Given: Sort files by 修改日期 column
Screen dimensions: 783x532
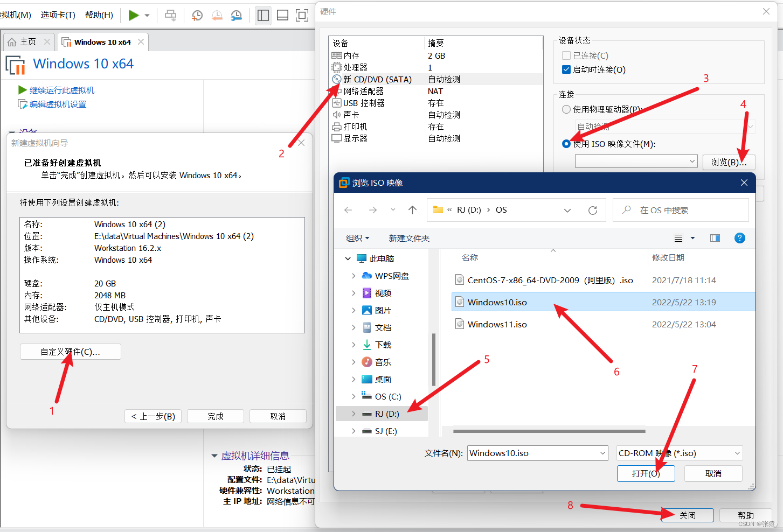Looking at the screenshot, I should pyautogui.click(x=668, y=257).
